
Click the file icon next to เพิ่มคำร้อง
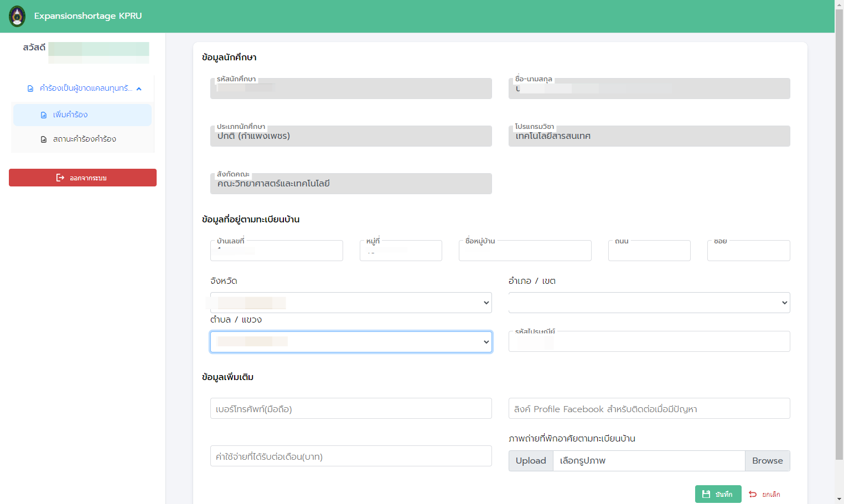[44, 115]
